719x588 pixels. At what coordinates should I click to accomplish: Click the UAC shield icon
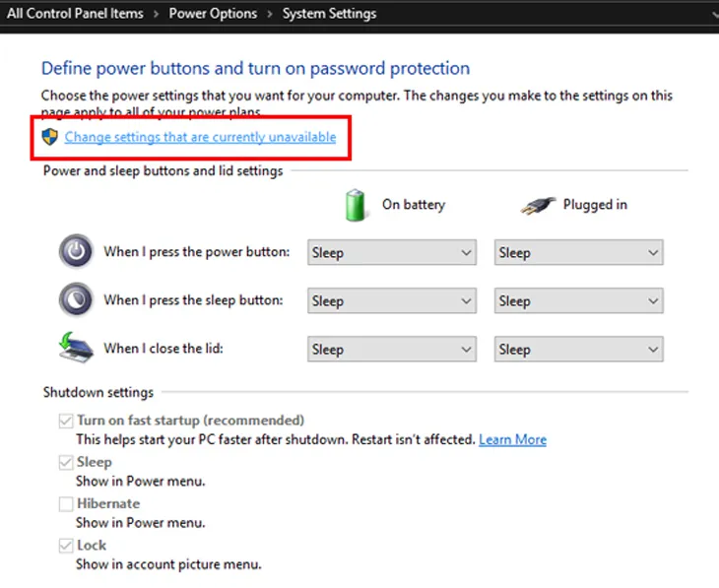(50, 137)
